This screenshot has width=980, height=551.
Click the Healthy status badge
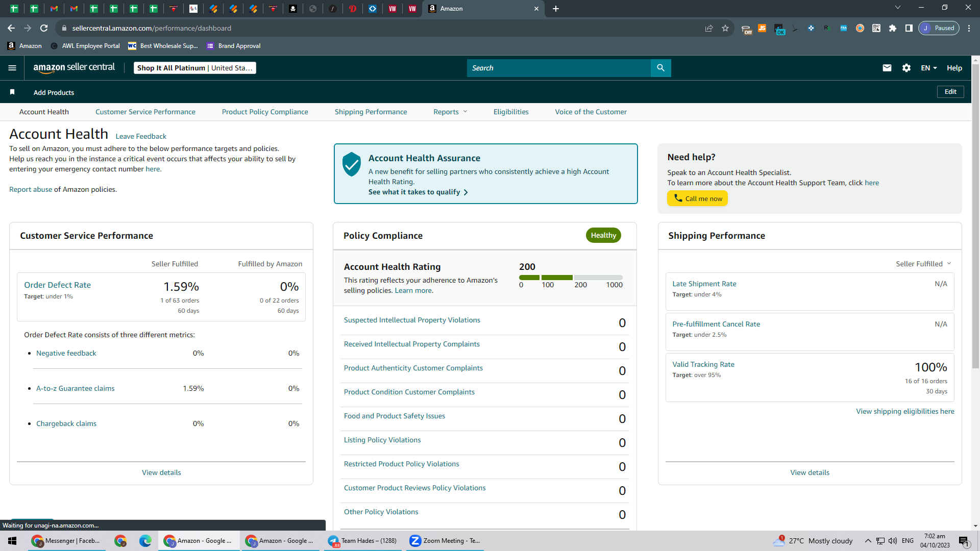pos(603,235)
